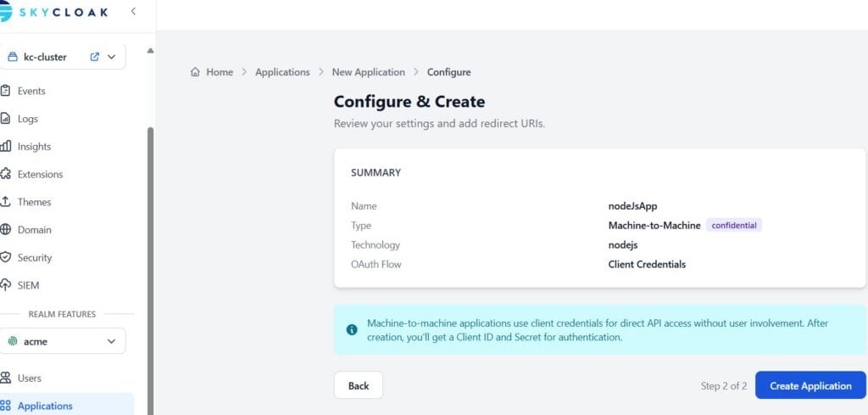This screenshot has height=415, width=868.
Task: Navigate to Applications breadcrumb link
Action: point(282,72)
